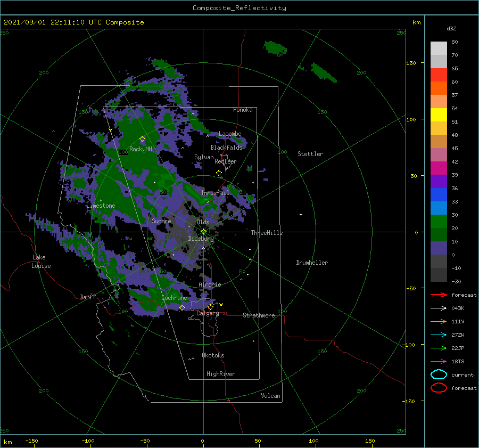
Task: Click the asterisk marker above Limestone
Action: pos(101,201)
